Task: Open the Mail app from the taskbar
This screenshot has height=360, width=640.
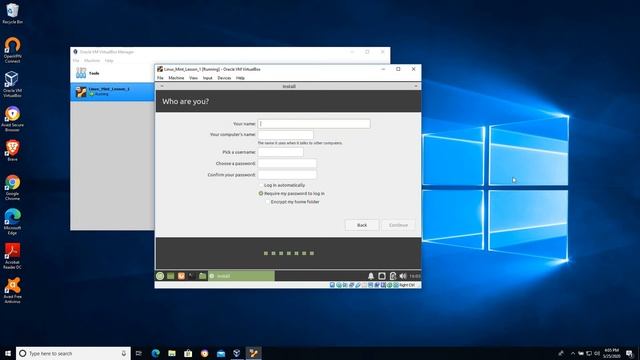Action: (221, 353)
